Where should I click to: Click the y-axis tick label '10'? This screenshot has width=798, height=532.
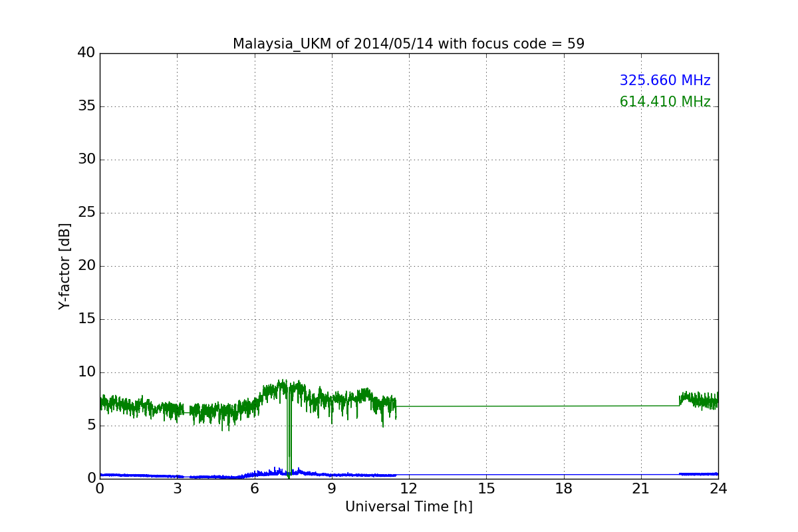point(86,372)
